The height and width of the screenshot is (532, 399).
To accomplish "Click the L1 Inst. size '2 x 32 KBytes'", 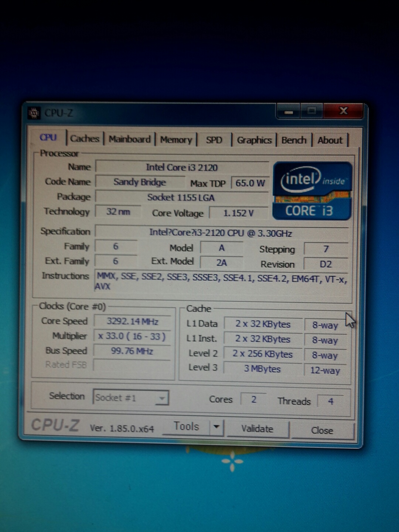I will 263,339.
